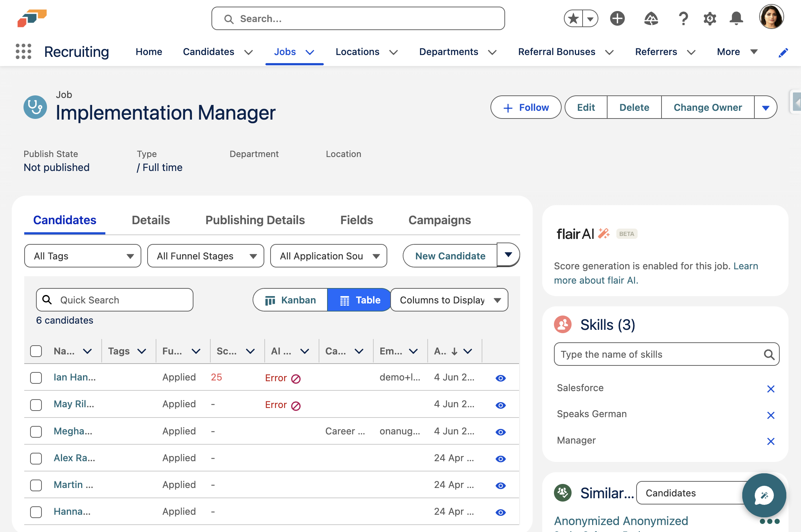Click the favorites star icon

573,18
